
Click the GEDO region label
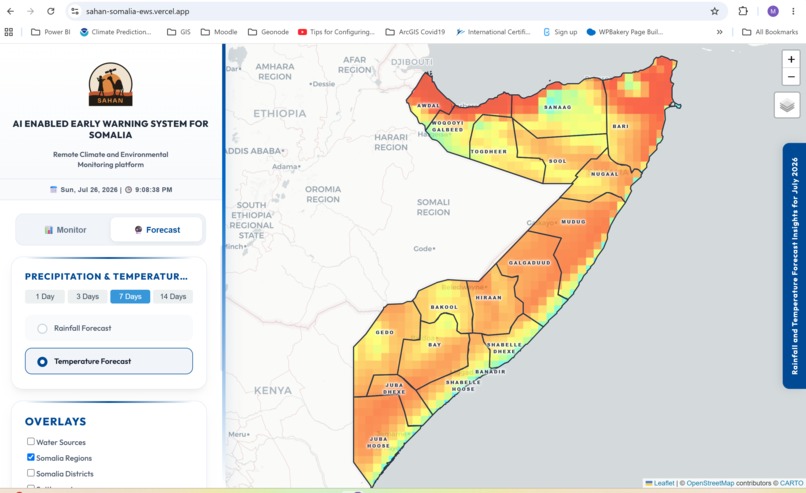384,333
